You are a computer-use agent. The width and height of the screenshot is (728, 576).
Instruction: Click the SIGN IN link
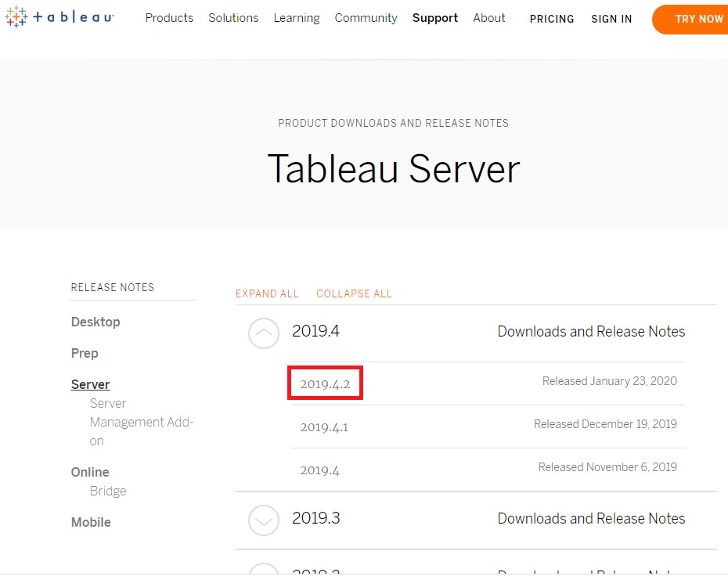click(611, 19)
